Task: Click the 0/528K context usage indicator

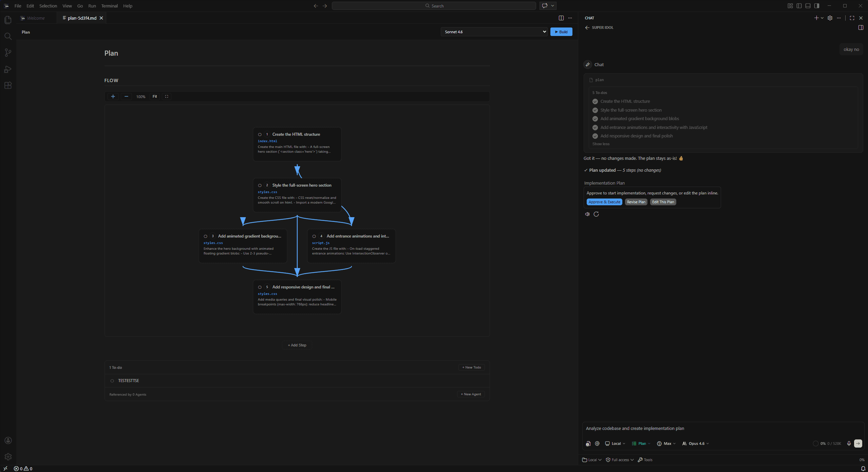Action: (x=828, y=443)
